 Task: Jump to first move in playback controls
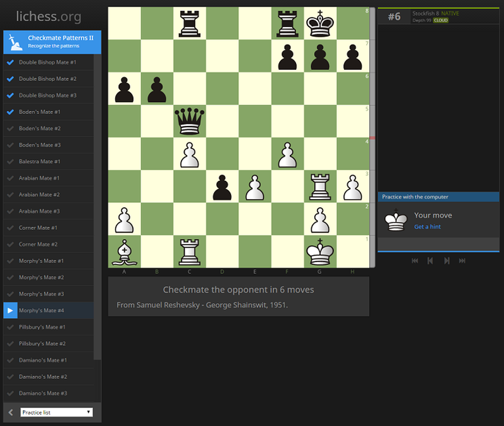tap(415, 260)
